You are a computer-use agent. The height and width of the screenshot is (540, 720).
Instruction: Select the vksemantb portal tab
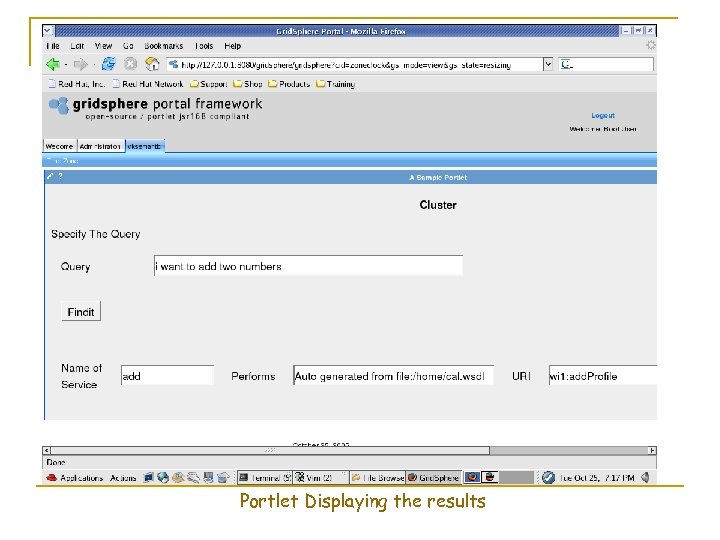click(x=145, y=146)
